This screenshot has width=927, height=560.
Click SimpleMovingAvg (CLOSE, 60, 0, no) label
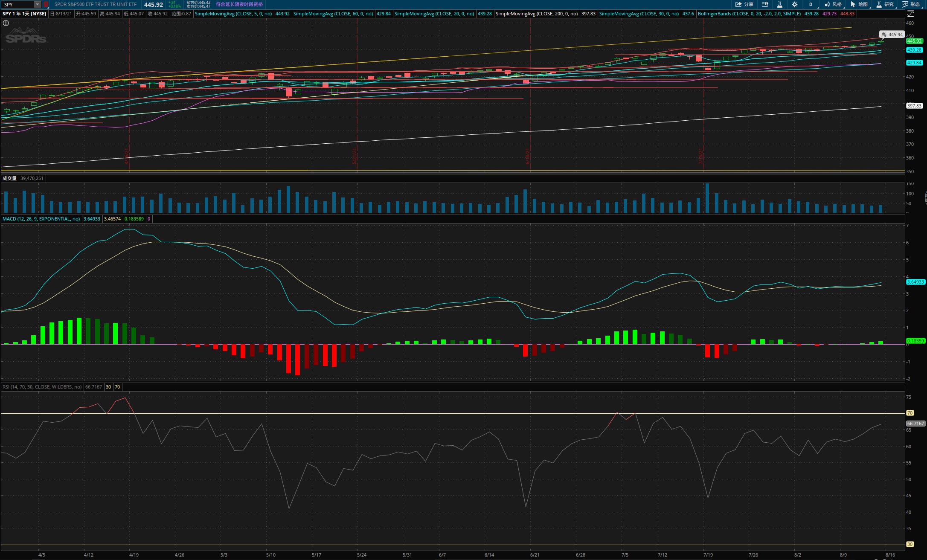pyautogui.click(x=333, y=14)
